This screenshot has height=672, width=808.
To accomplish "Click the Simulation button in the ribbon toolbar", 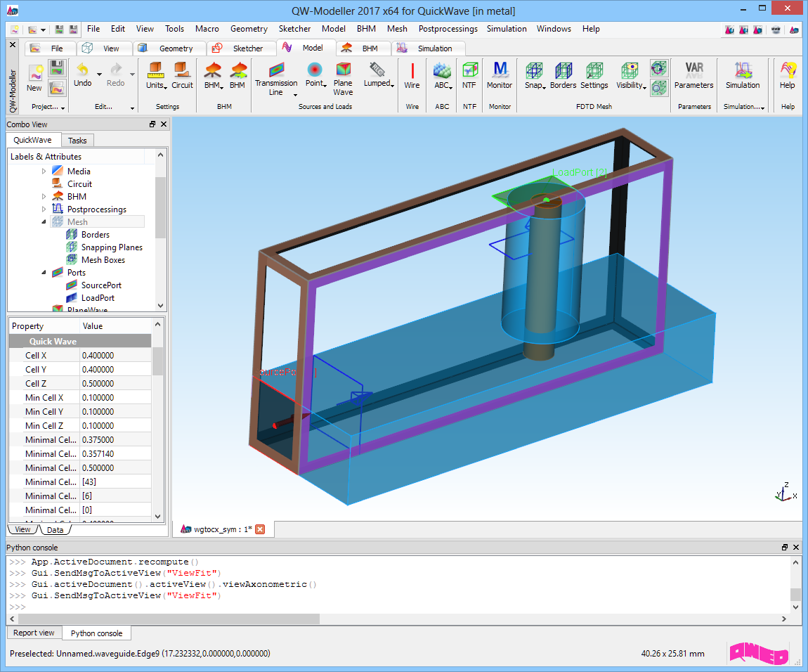I will click(x=743, y=75).
